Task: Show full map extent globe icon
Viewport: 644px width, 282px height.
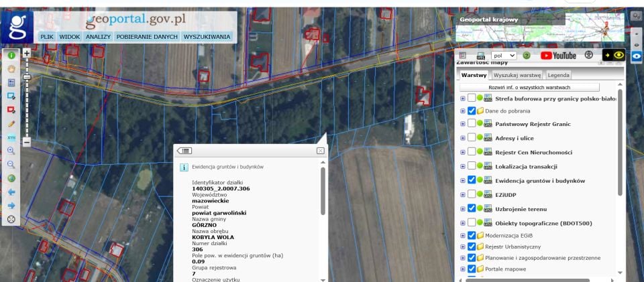Action: (11, 178)
